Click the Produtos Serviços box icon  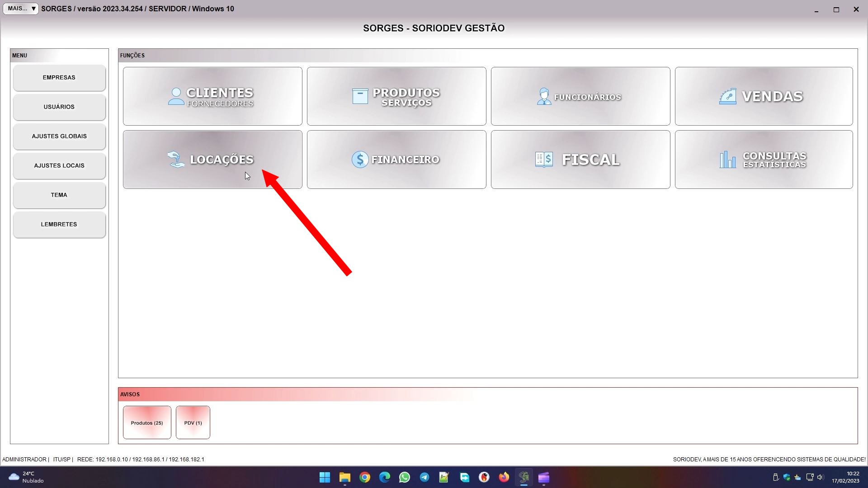click(360, 96)
